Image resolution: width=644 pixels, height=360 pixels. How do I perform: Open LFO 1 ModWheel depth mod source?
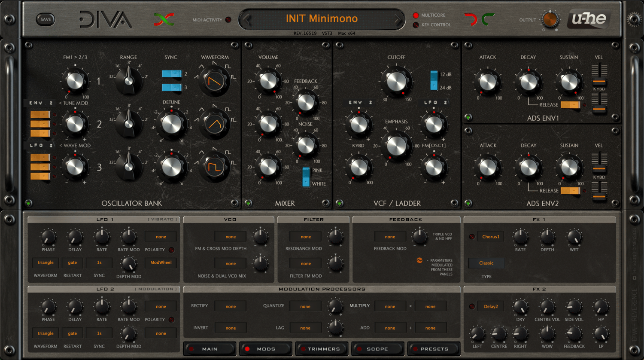[x=161, y=262]
